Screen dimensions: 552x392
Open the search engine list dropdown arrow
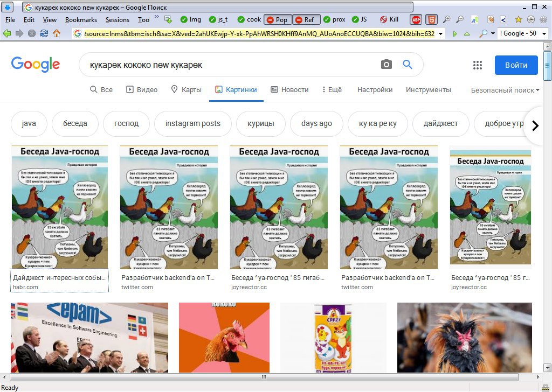click(544, 34)
